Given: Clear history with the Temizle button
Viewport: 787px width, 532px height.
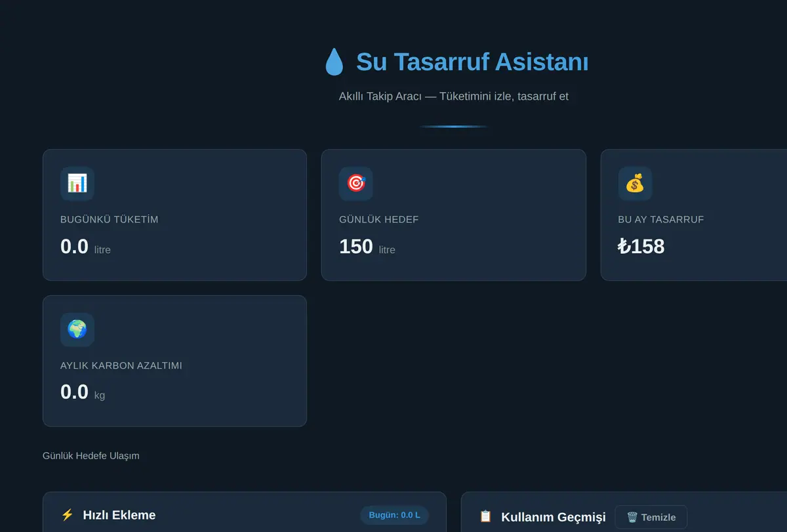Looking at the screenshot, I should pos(651,517).
